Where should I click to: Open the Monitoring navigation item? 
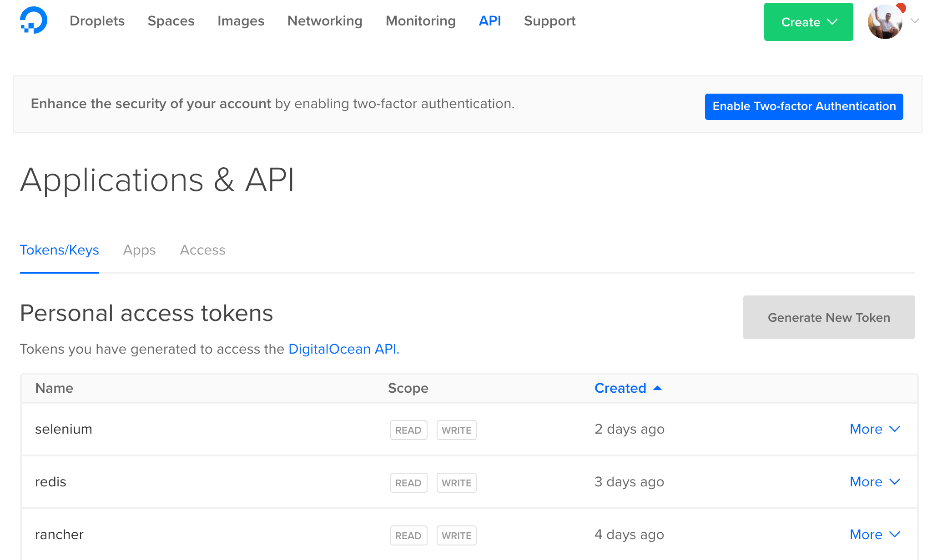click(x=420, y=21)
